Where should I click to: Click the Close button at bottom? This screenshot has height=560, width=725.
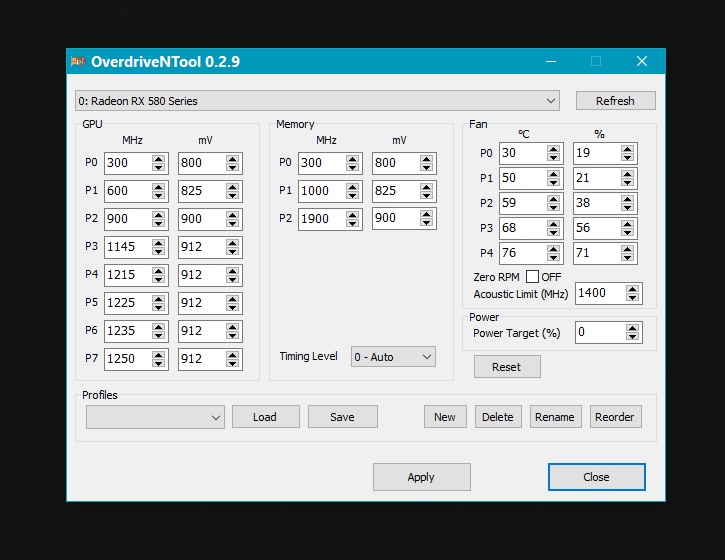(x=596, y=477)
